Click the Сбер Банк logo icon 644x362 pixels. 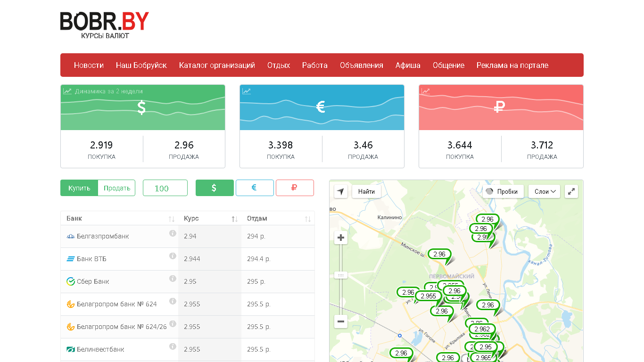(71, 281)
